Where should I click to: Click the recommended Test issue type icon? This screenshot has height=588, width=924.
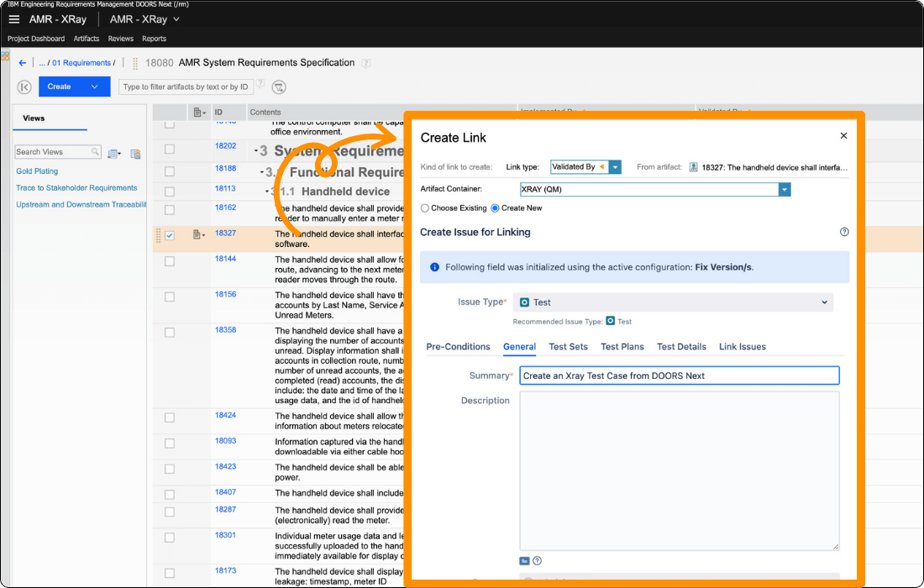coord(611,321)
